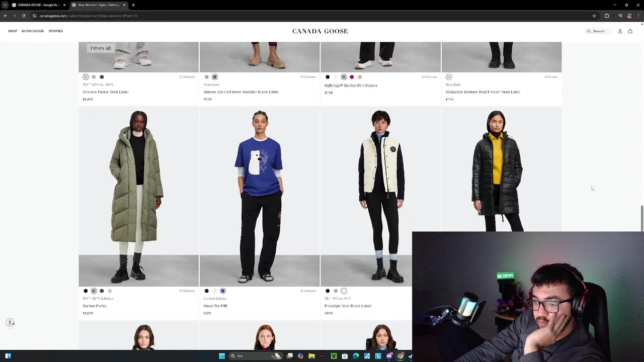The image size is (644, 362).
Task: Open Minecraft from the taskbar
Action: pyautogui.click(x=334, y=356)
